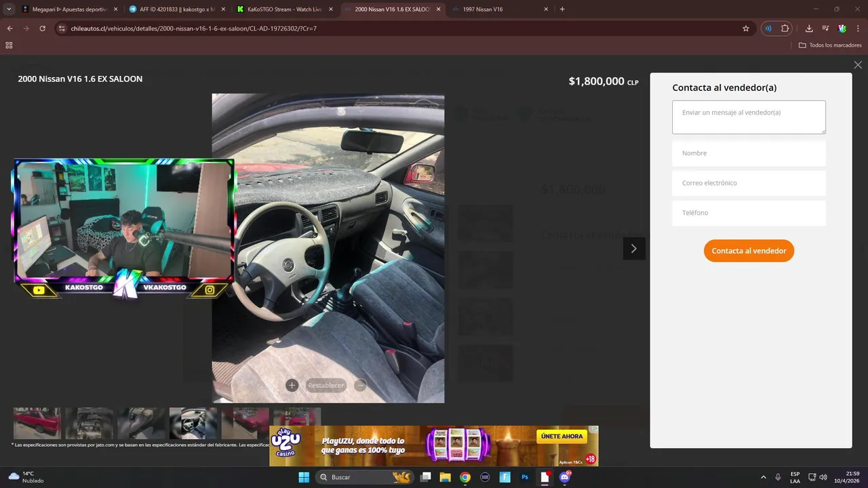Image resolution: width=868 pixels, height=488 pixels.
Task: Open the tab search dropdown
Action: tap(9, 9)
